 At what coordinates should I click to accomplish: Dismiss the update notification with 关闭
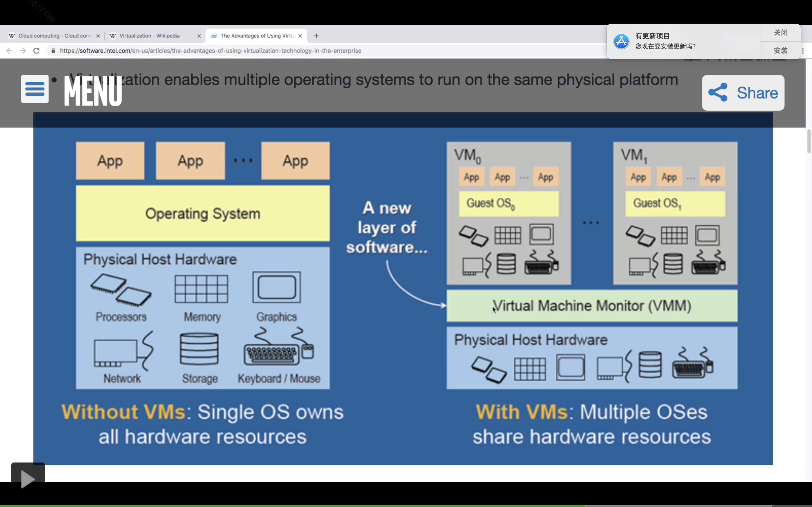click(x=780, y=32)
